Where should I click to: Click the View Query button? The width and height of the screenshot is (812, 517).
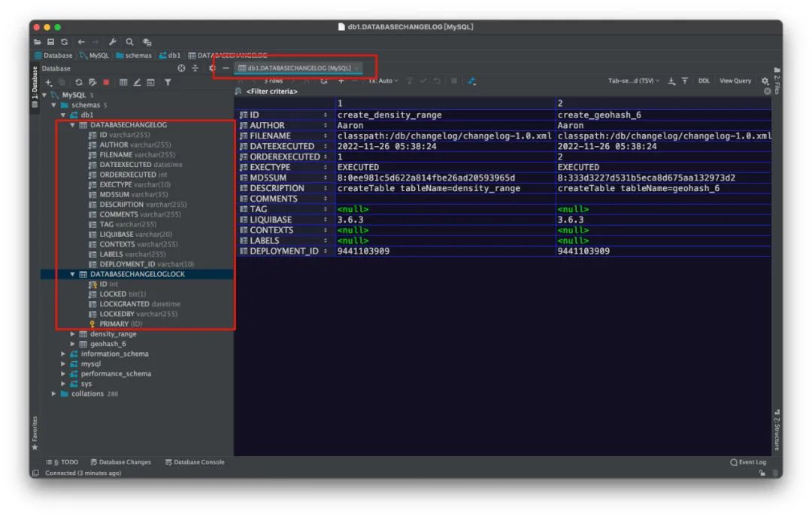pyautogui.click(x=735, y=81)
